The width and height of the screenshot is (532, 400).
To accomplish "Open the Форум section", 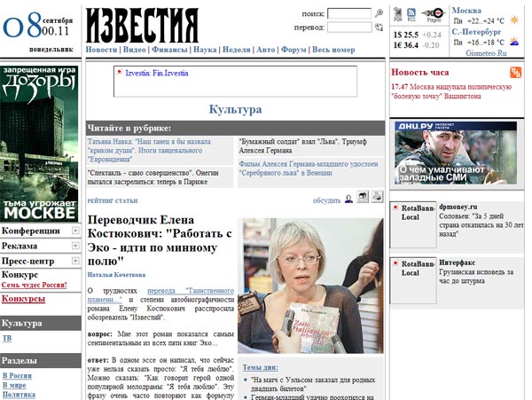I will 293,50.
